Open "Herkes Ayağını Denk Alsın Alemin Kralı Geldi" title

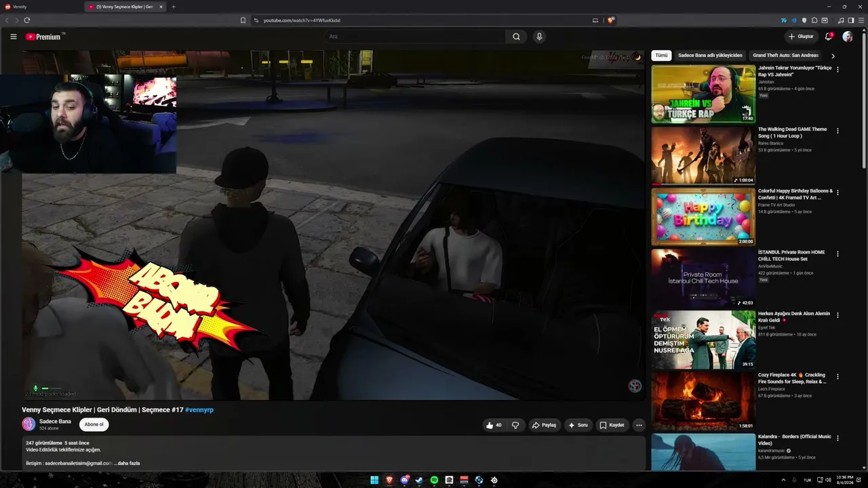click(794, 317)
